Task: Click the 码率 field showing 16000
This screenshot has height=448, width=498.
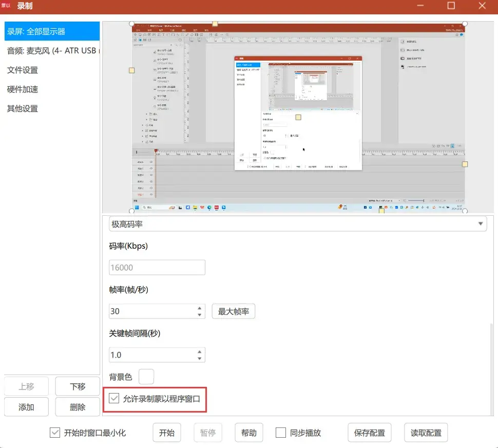Action: point(157,268)
